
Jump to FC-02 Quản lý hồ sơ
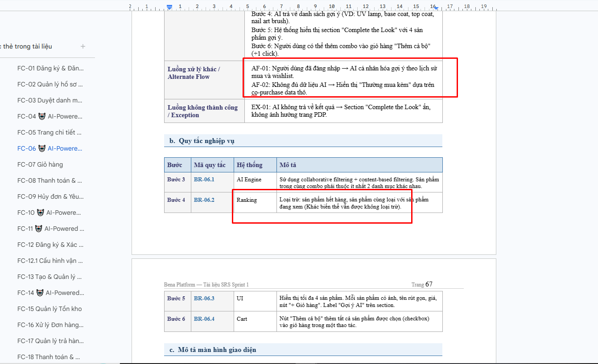[x=50, y=84]
